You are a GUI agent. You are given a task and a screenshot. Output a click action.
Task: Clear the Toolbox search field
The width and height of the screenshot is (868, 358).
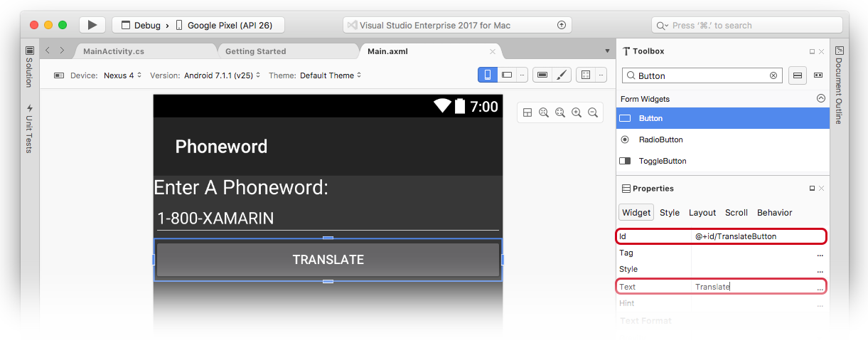(773, 75)
